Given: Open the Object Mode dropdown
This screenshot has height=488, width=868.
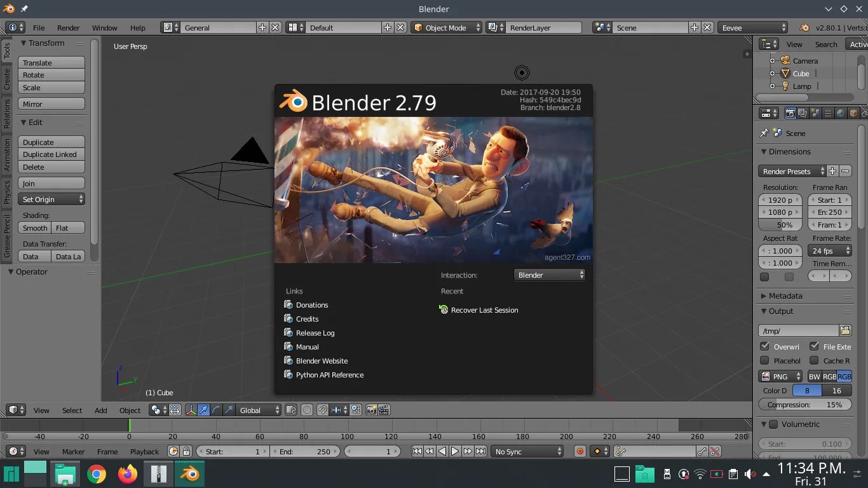Looking at the screenshot, I should pos(446,27).
